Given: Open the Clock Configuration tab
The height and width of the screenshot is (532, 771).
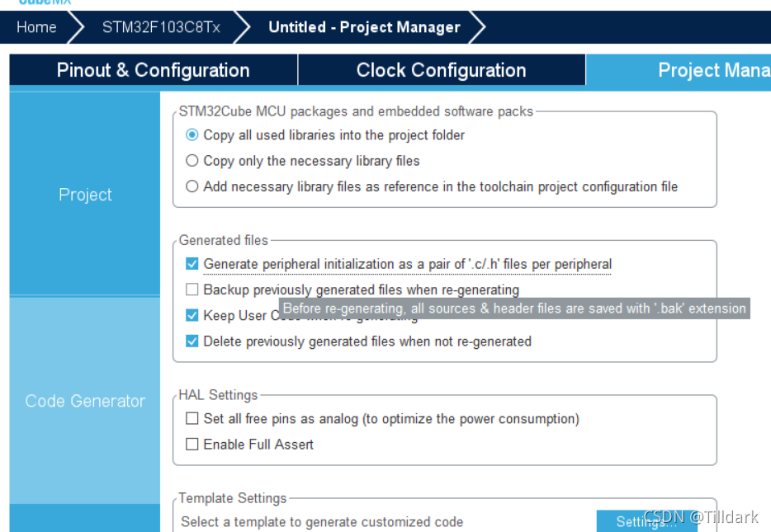Looking at the screenshot, I should [x=441, y=71].
